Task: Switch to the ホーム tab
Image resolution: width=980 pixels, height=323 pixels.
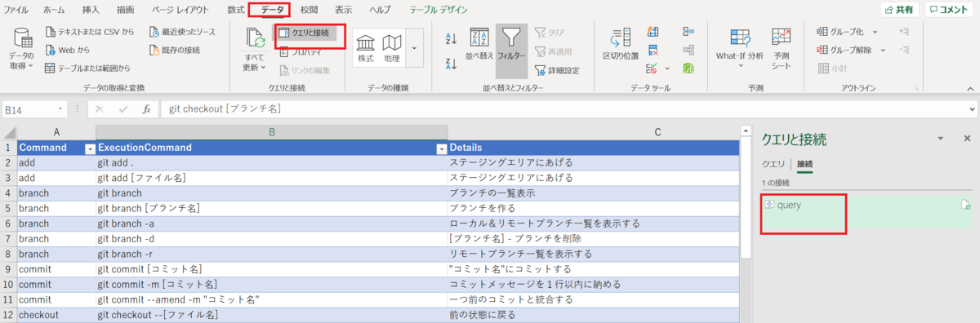Action: [x=54, y=10]
